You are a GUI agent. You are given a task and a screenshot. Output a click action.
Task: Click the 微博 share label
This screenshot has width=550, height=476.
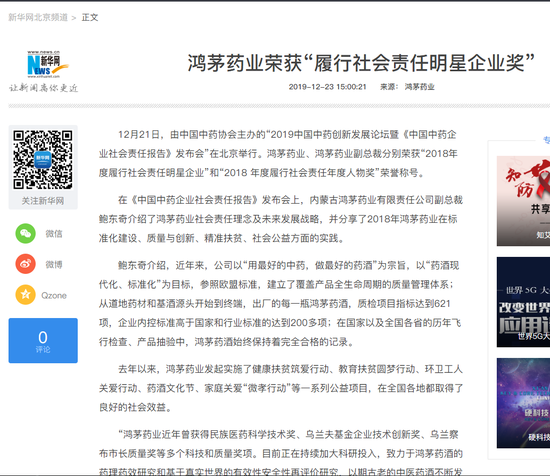click(x=54, y=264)
